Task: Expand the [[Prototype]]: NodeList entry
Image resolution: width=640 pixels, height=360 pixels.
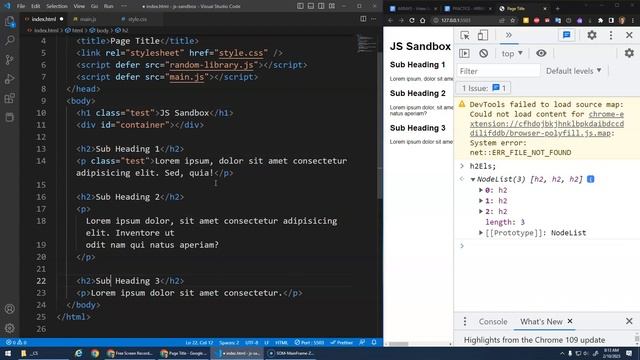Action: point(481,233)
